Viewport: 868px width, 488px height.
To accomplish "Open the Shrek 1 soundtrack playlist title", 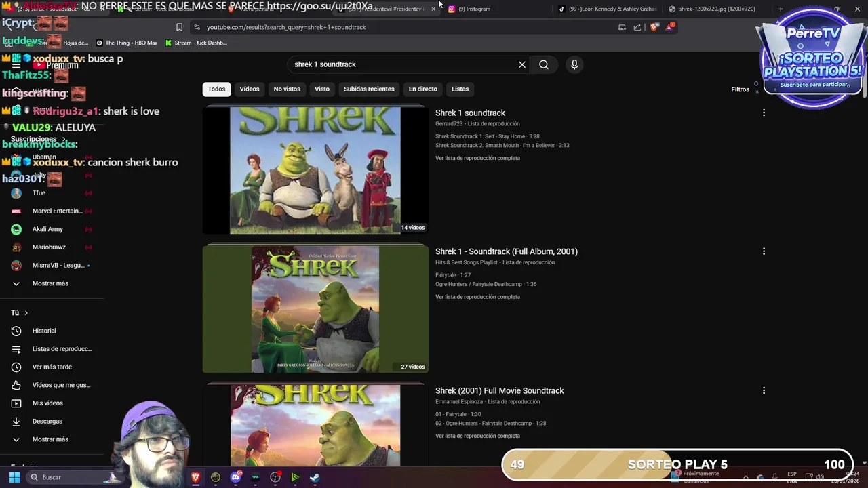I will 470,113.
